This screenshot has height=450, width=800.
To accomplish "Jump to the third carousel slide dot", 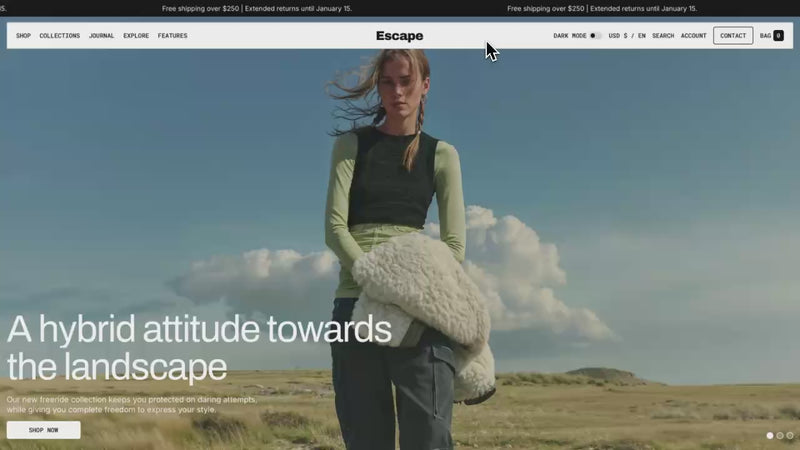I will point(790,436).
